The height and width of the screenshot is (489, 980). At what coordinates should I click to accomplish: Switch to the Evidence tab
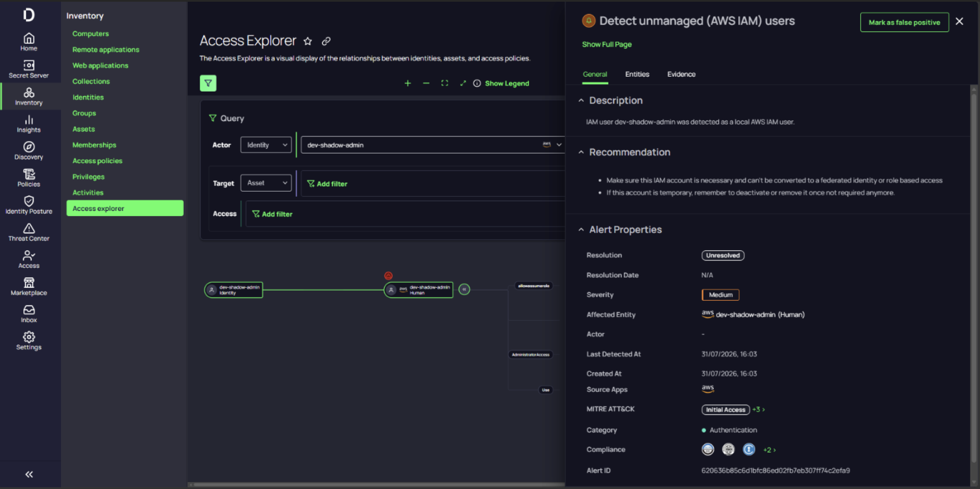coord(682,74)
